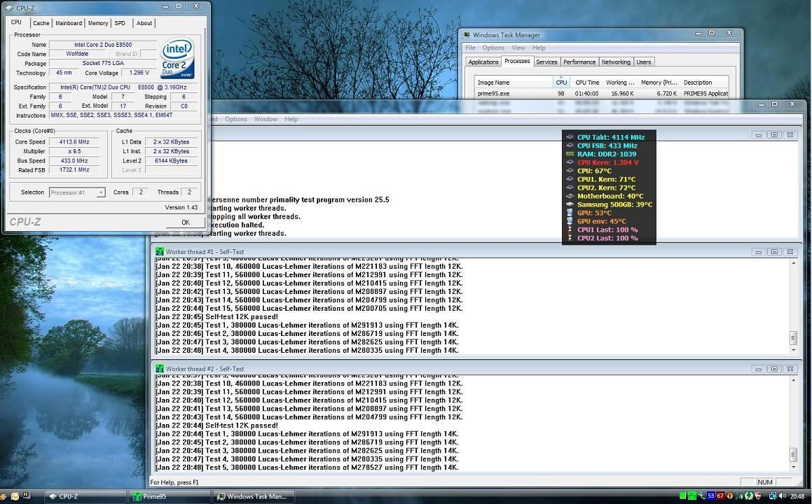
Task: Sort processes by CPU column
Action: coord(561,83)
